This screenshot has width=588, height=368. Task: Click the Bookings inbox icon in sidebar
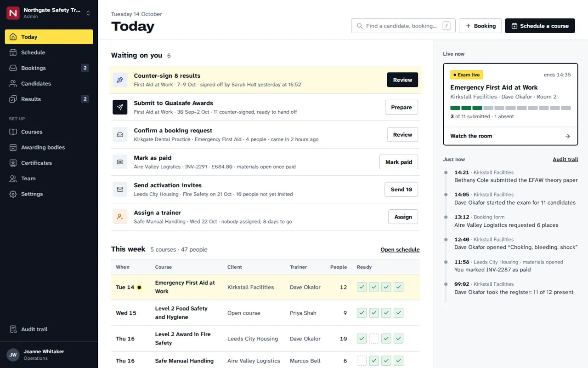(13, 68)
